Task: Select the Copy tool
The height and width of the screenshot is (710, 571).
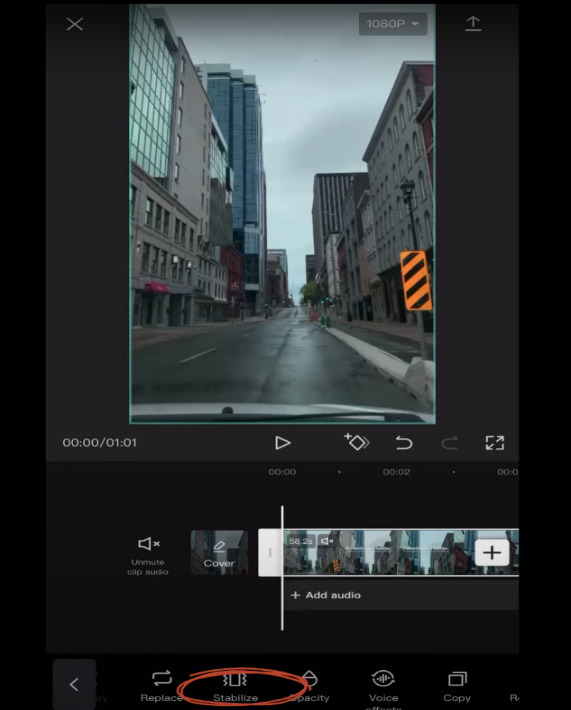Action: [457, 687]
